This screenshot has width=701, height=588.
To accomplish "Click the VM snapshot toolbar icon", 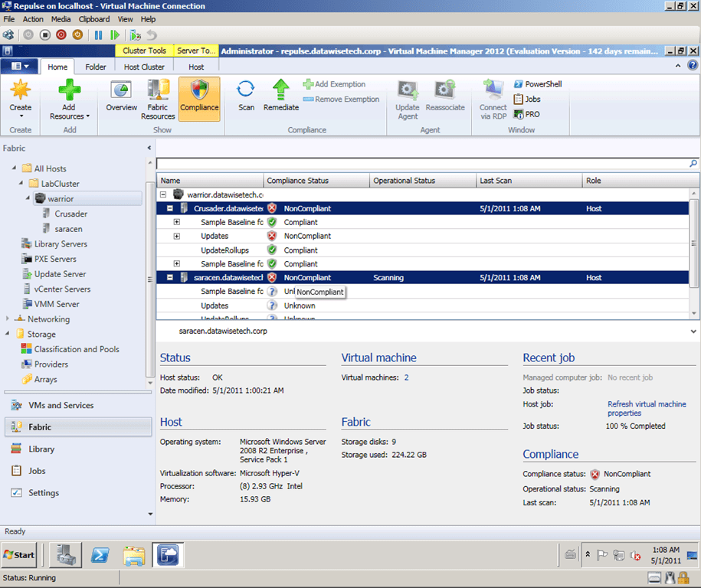I will pos(135,35).
